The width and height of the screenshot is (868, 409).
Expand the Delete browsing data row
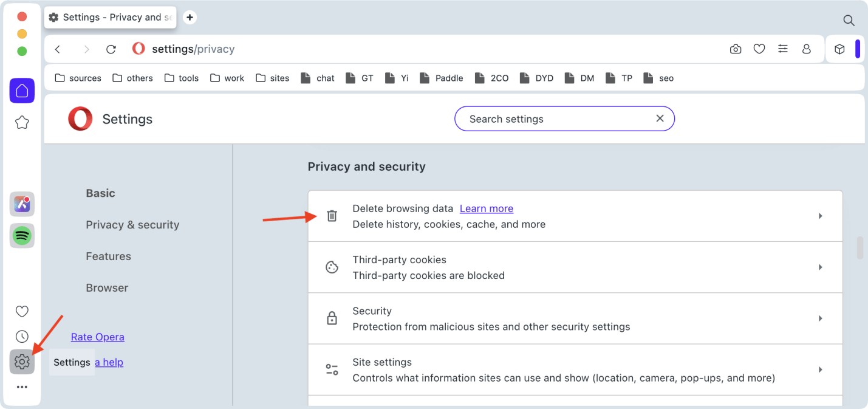coord(575,216)
